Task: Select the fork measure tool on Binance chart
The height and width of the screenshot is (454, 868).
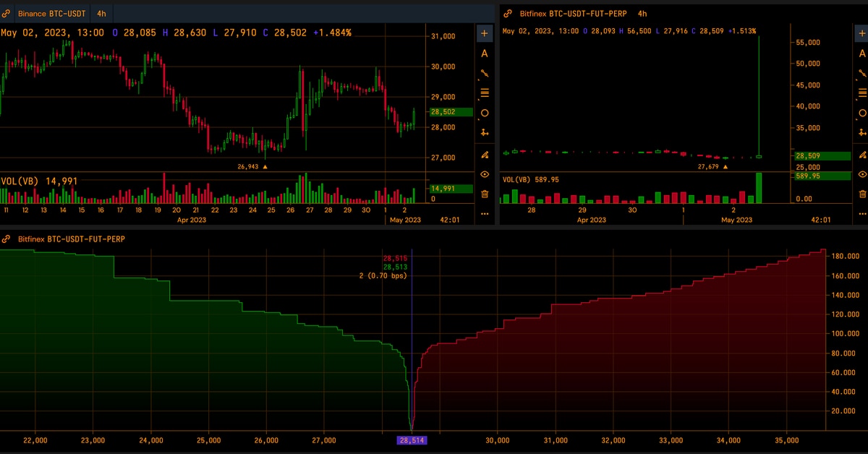Action: point(485,132)
